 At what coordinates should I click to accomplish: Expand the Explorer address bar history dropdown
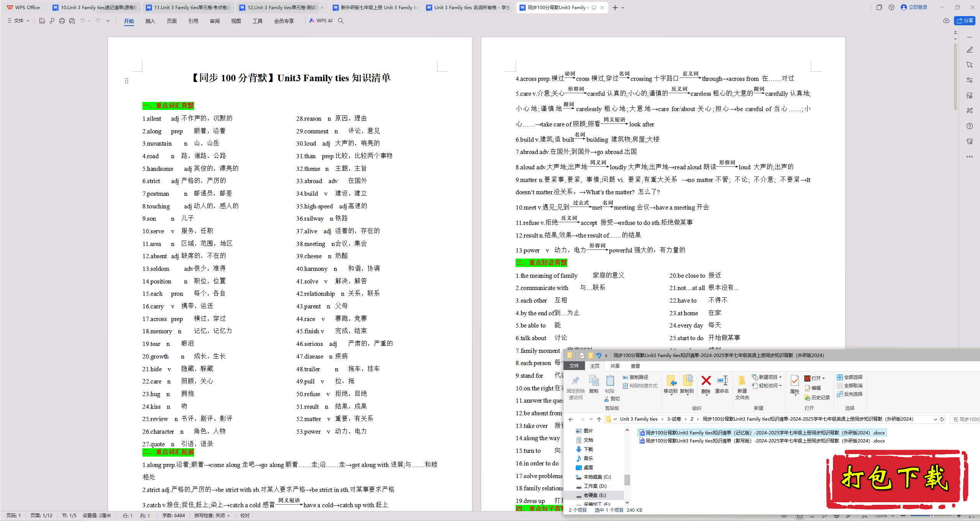[x=935, y=419]
